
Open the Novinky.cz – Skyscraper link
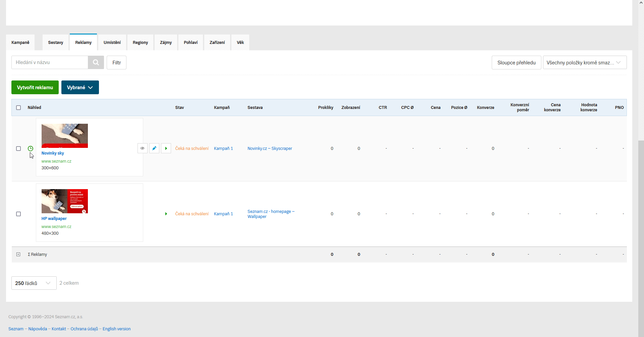270,149
